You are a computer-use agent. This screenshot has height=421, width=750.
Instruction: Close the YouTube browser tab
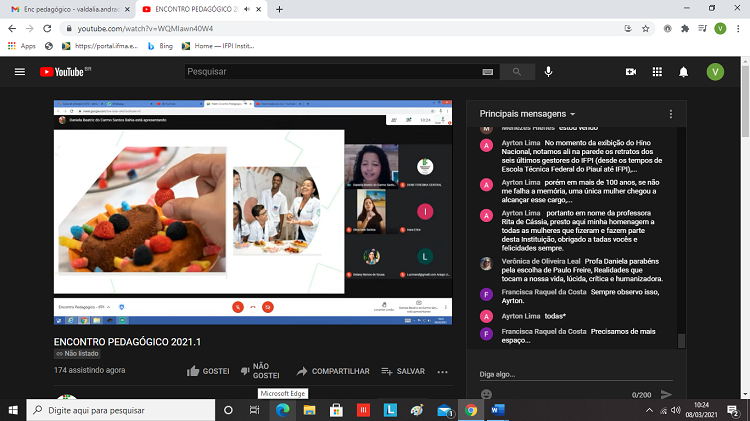click(x=259, y=9)
